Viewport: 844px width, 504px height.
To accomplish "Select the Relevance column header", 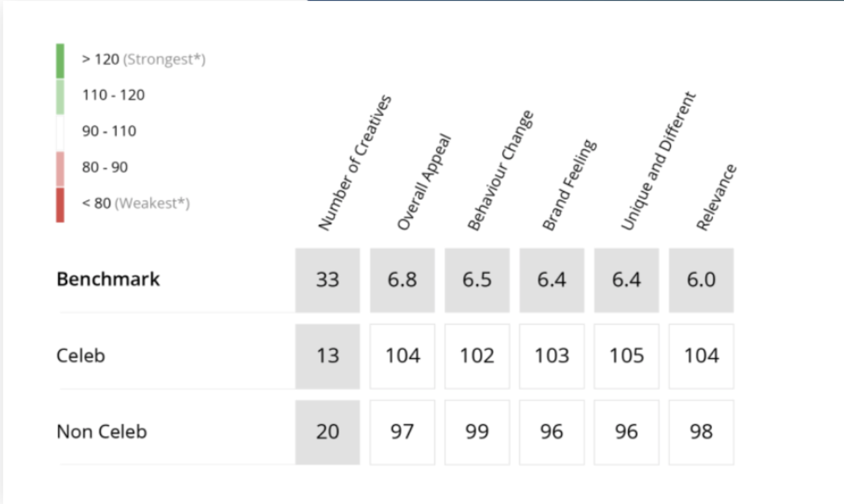I will [716, 197].
